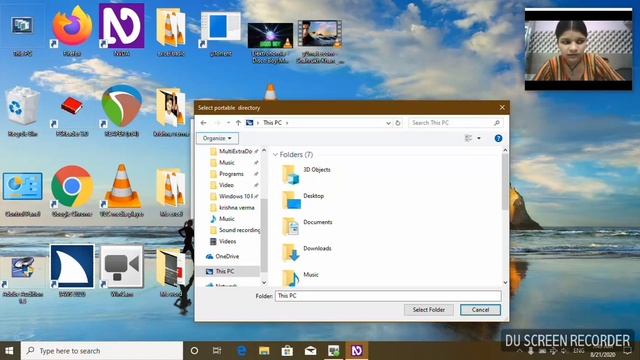640x360 pixels.
Task: Click the Folder name input field
Action: (388, 296)
